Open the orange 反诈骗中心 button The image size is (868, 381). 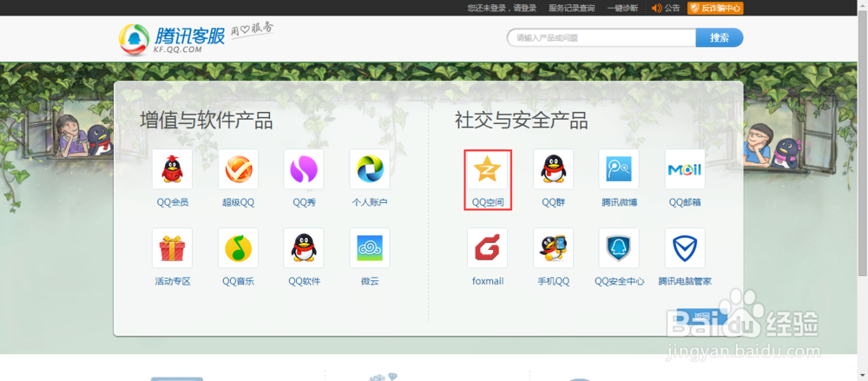coord(715,8)
